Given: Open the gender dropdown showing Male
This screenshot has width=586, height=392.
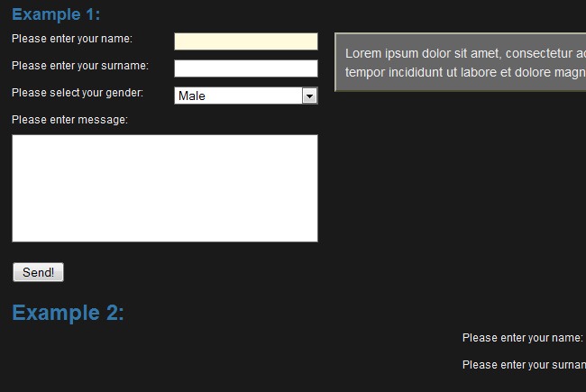Looking at the screenshot, I should point(238,96).
